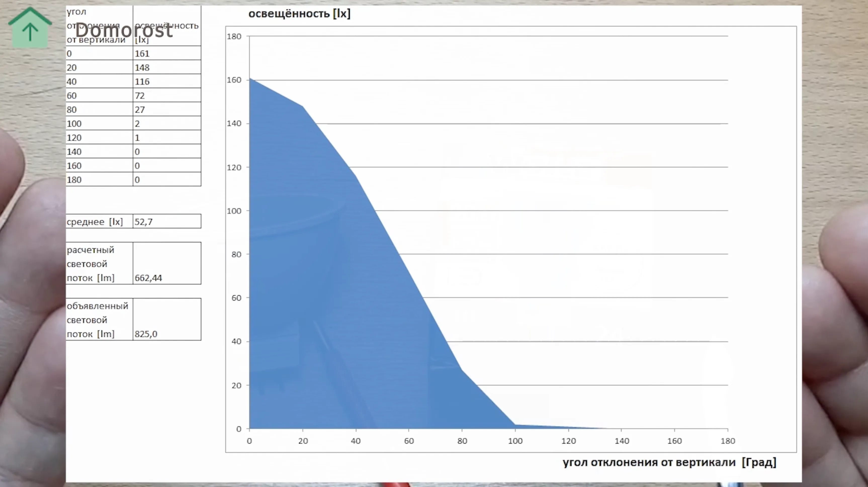This screenshot has width=868, height=487.
Task: Click the table cell containing 27
Action: click(x=166, y=110)
